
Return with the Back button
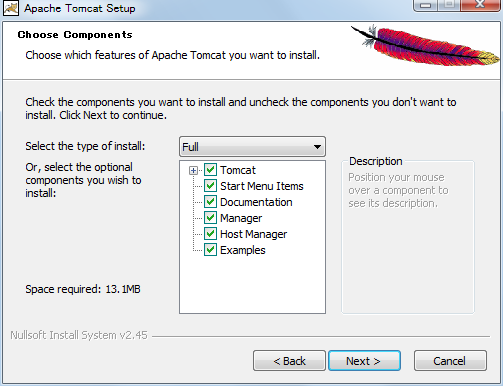(289, 361)
